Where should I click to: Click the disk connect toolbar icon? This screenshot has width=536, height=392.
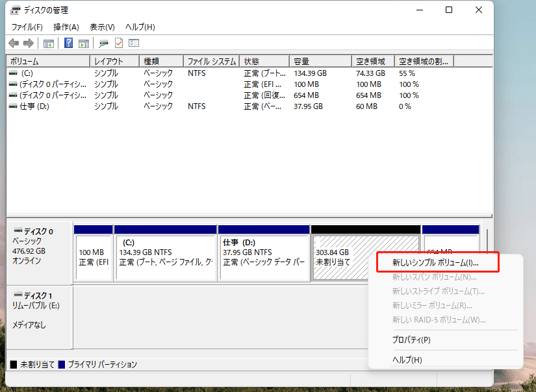click(103, 43)
